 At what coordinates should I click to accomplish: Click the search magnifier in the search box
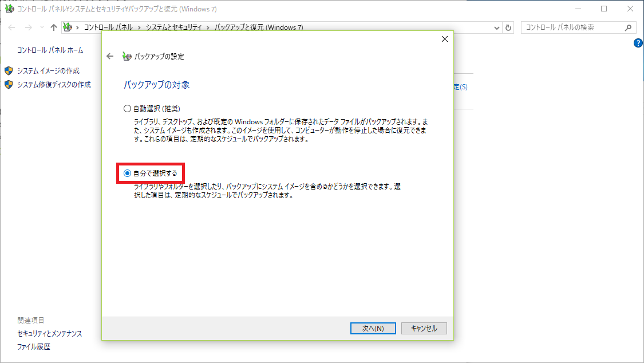point(629,27)
